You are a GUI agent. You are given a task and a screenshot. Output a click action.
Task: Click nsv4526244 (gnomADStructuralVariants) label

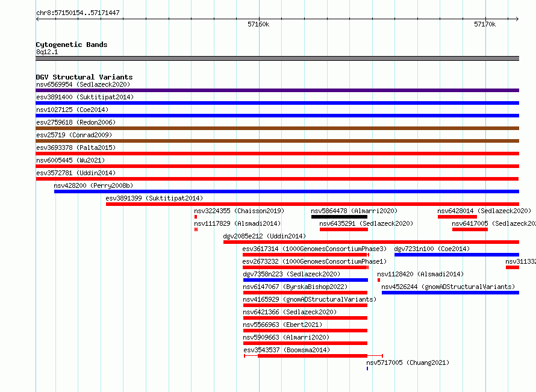click(448, 287)
